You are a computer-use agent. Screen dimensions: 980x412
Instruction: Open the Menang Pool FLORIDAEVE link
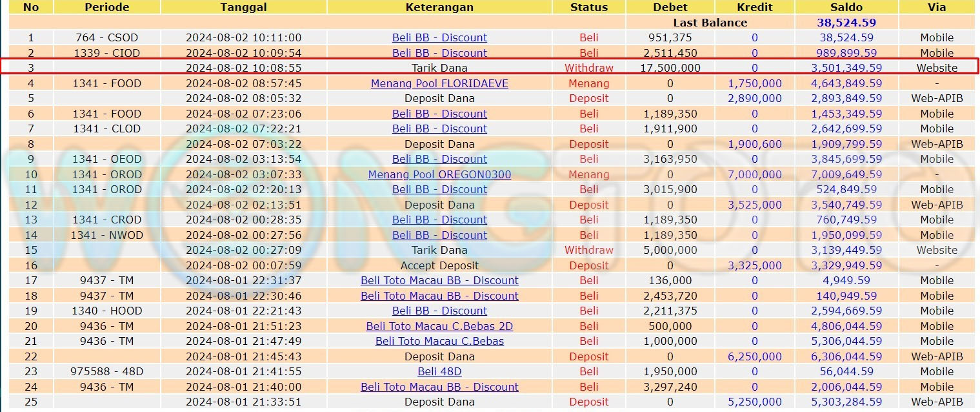(439, 83)
